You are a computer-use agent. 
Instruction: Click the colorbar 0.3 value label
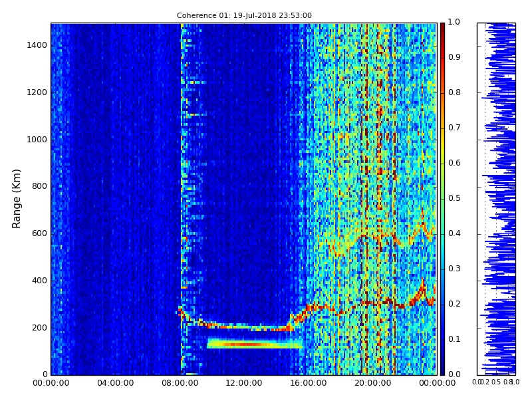454,269
